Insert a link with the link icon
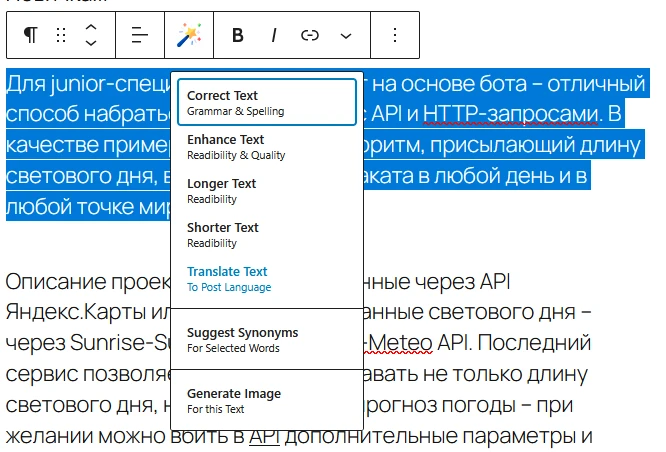The width and height of the screenshot is (666, 452). point(310,35)
